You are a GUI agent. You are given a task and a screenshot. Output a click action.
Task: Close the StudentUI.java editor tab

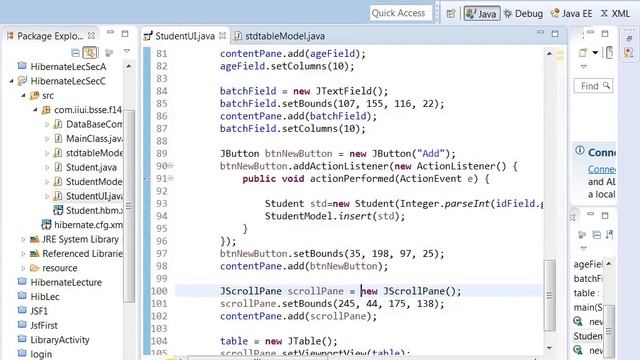coord(222,36)
